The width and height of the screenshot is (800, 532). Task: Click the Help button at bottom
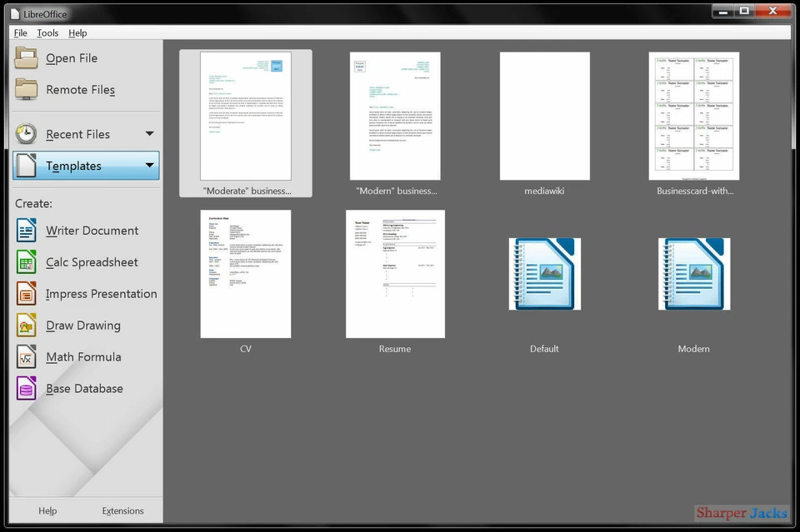pyautogui.click(x=47, y=510)
